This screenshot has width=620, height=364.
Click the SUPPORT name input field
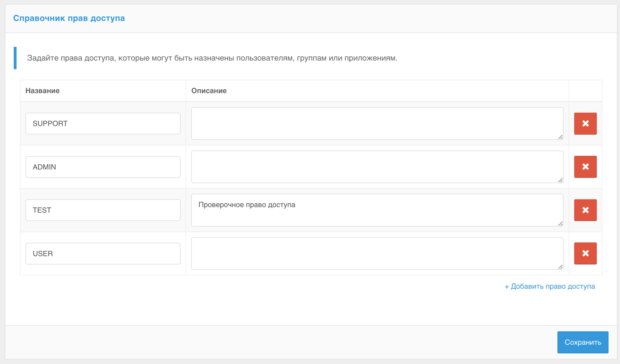[x=103, y=124]
